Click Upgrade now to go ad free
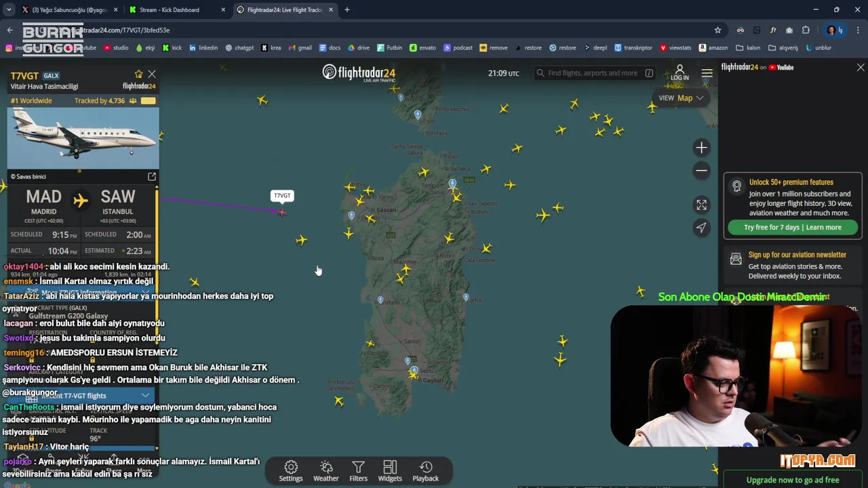The image size is (868, 488). coord(793,480)
